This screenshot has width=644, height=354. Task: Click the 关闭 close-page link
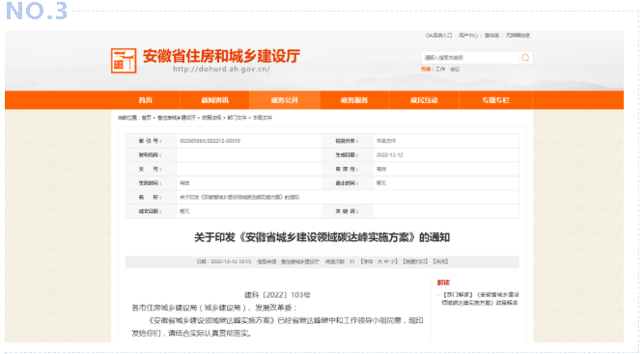coord(440,261)
